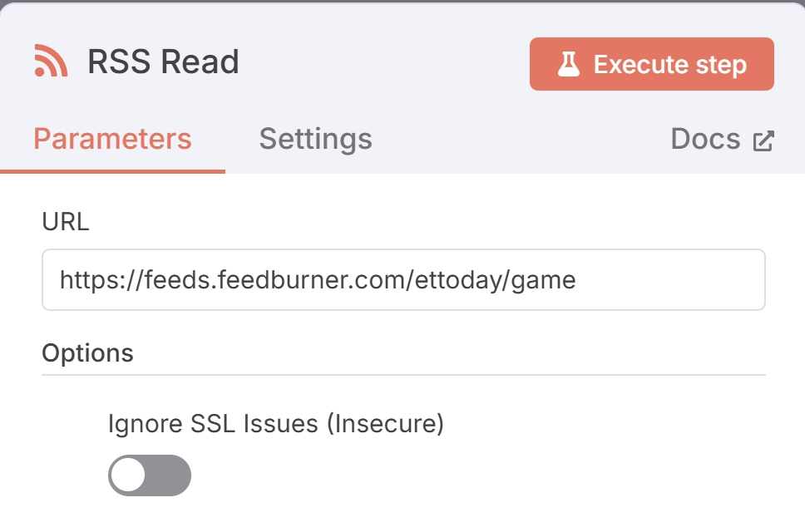This screenshot has height=532, width=805.
Task: Click the white knob of the SSL switch
Action: pos(128,475)
